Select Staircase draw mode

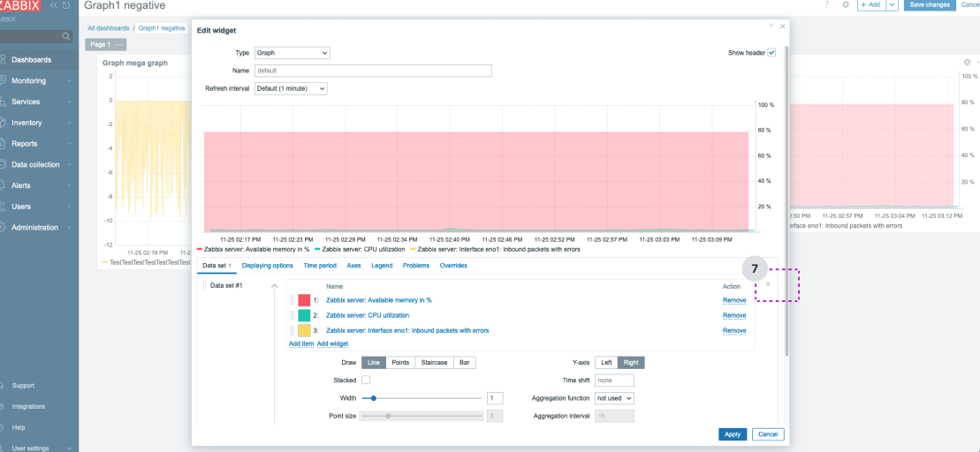coord(435,363)
